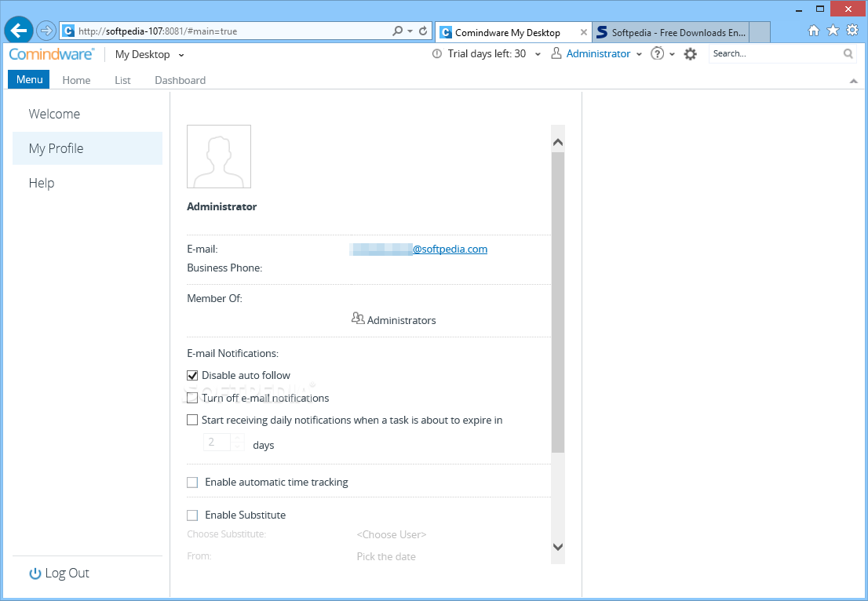
Task: Open Comindware settings gear icon
Action: click(x=690, y=53)
